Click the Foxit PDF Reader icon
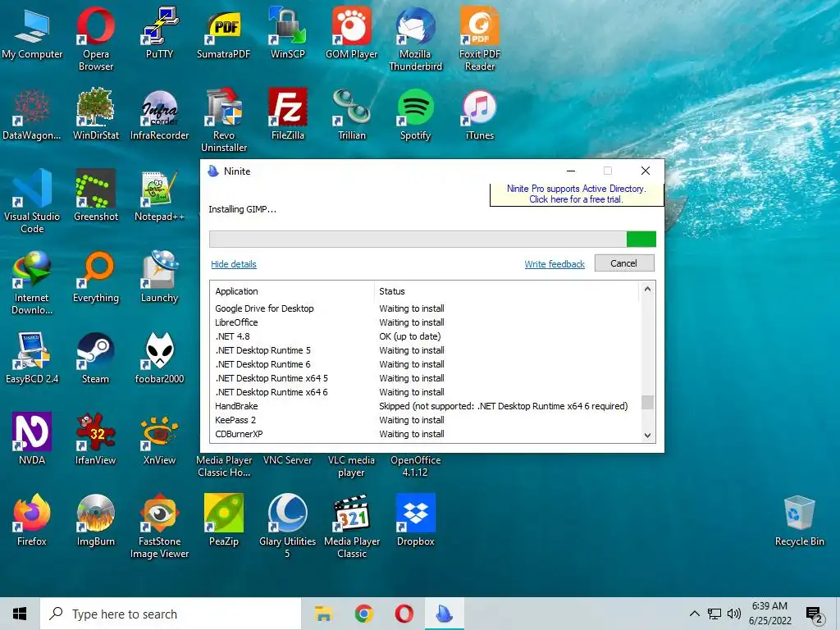 (x=479, y=39)
